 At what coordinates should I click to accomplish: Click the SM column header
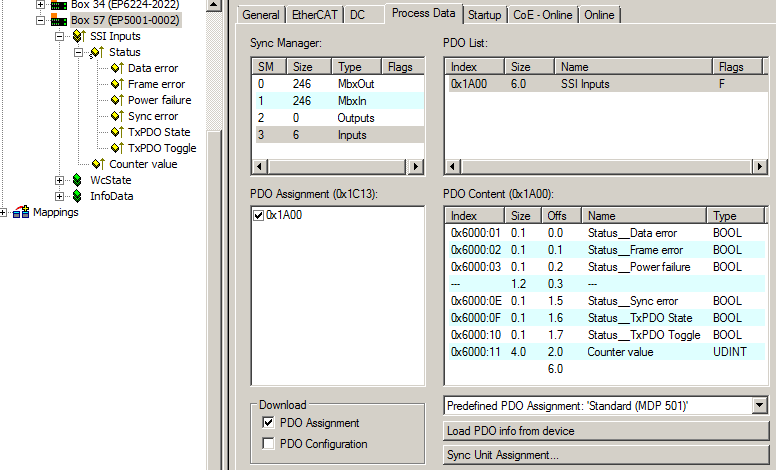coord(269,67)
